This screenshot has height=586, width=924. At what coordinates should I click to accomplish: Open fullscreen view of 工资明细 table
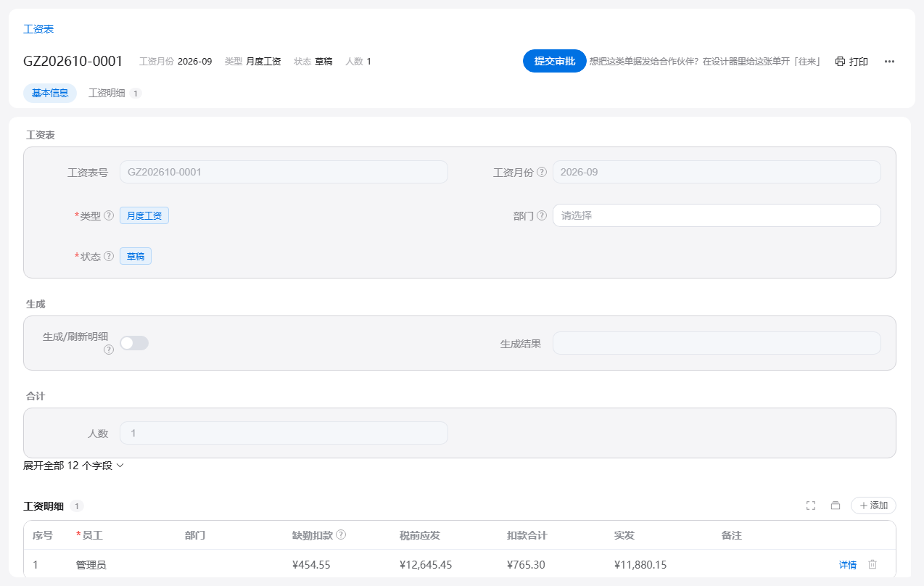tap(811, 505)
